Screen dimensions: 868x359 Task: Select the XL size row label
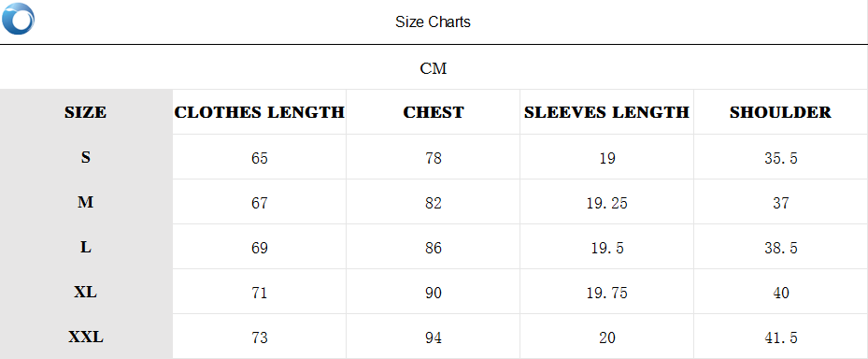[86, 292]
